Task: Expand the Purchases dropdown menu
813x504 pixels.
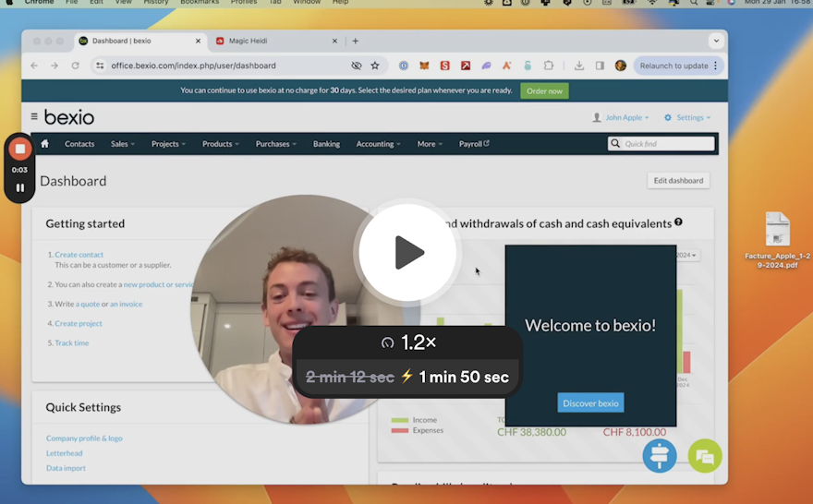Action: click(276, 143)
